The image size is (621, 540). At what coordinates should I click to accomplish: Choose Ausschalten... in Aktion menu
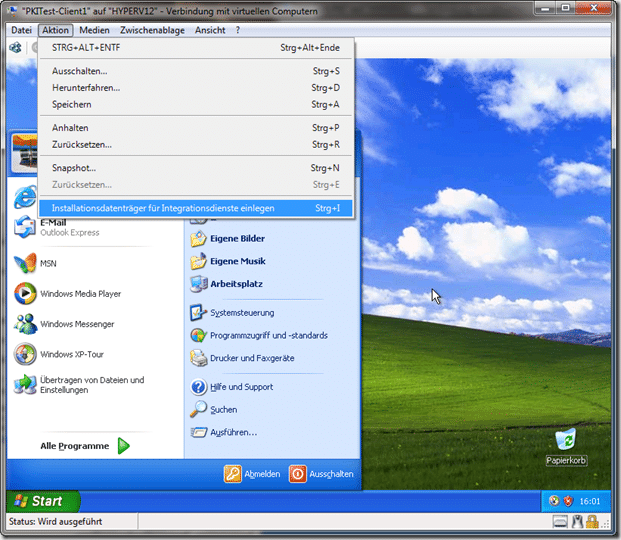196,71
